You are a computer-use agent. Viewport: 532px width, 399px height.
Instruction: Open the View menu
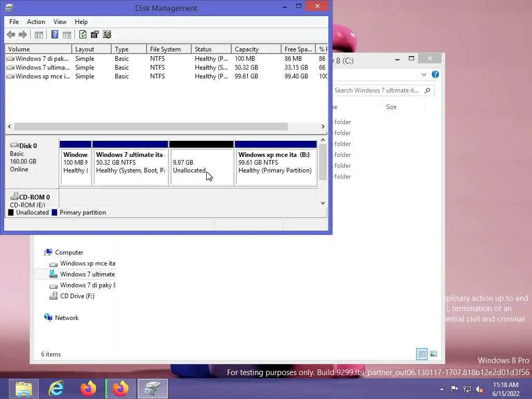pos(60,22)
